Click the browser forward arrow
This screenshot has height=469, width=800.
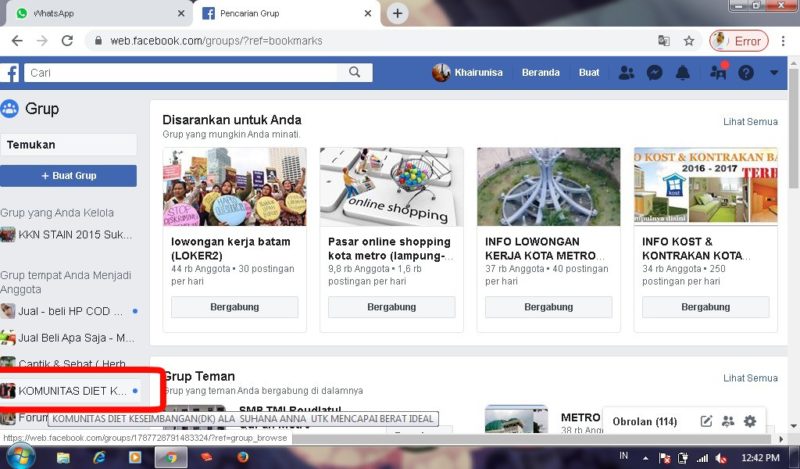pos(42,41)
